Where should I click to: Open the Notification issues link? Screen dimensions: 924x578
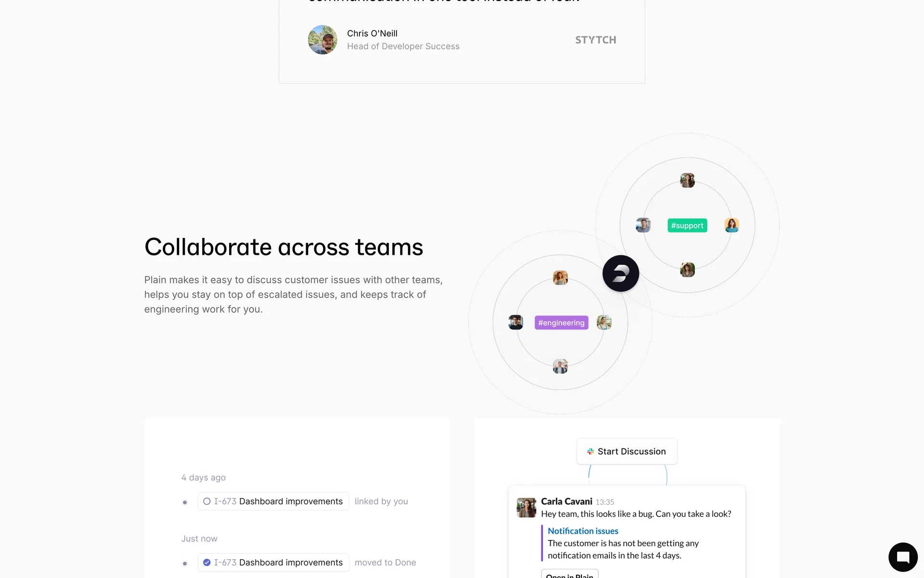point(583,531)
